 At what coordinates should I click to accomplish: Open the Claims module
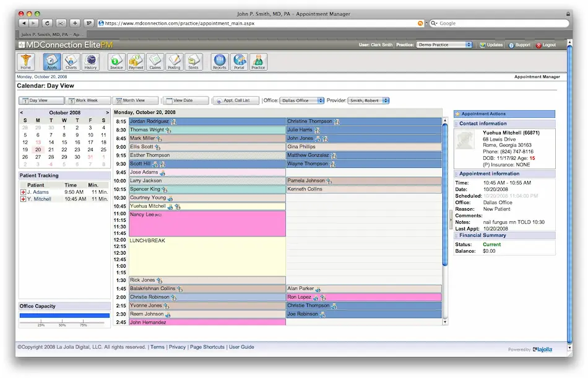(x=155, y=61)
